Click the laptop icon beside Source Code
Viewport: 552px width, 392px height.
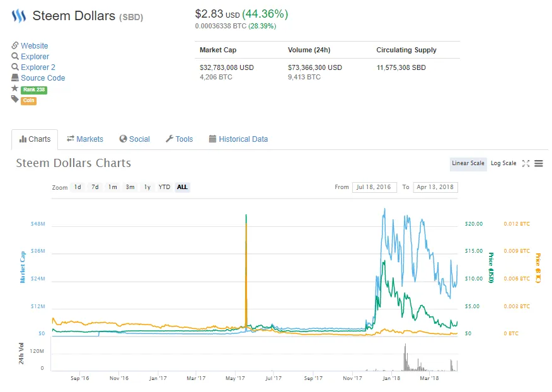14,78
